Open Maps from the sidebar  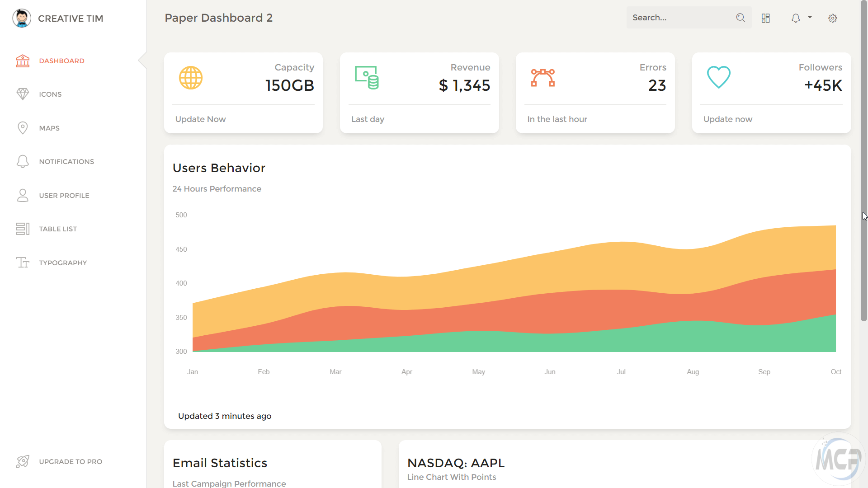pos(49,128)
